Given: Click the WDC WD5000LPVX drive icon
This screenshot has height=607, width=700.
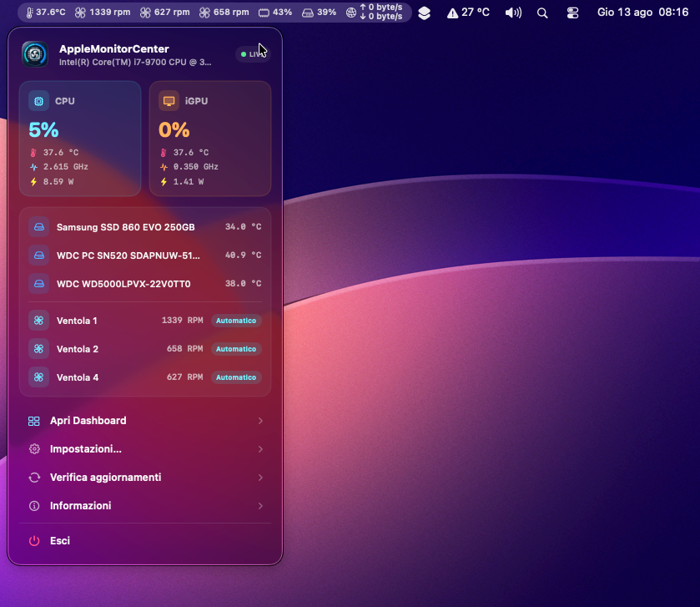Looking at the screenshot, I should tap(39, 284).
